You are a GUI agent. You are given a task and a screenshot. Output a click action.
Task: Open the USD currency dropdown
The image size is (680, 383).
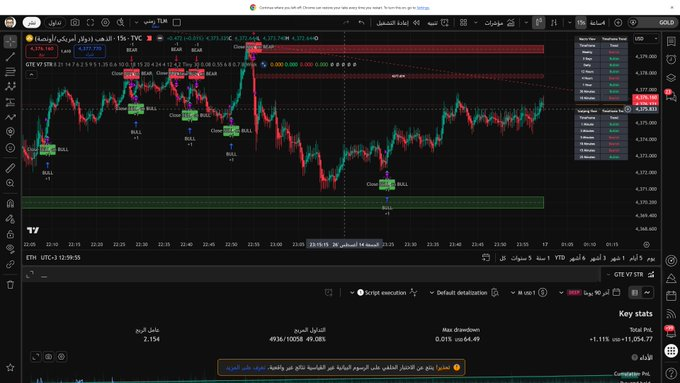pyautogui.click(x=646, y=39)
